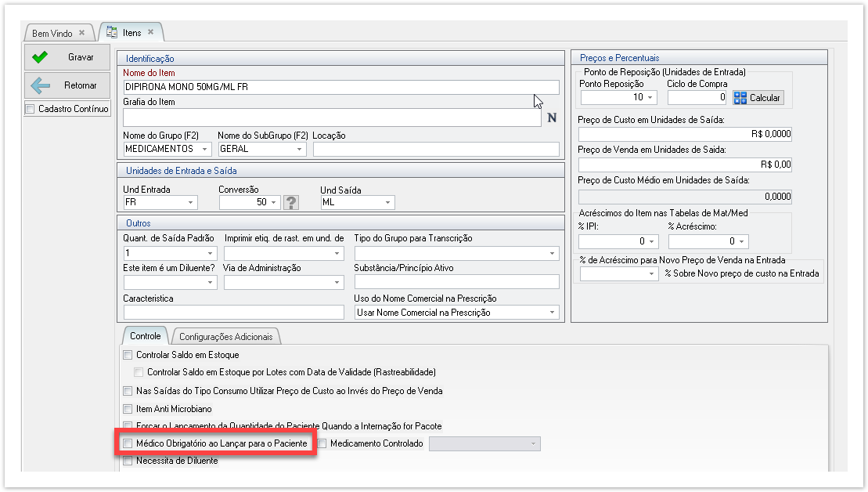This screenshot has height=492, width=868.
Task: Click the question mark help icon near Conversão
Action: pyautogui.click(x=291, y=203)
